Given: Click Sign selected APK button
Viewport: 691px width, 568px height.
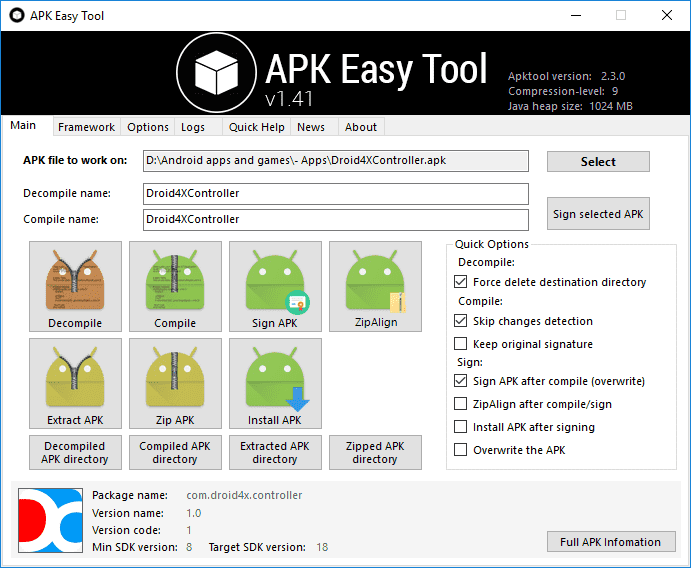Looking at the screenshot, I should tap(598, 214).
